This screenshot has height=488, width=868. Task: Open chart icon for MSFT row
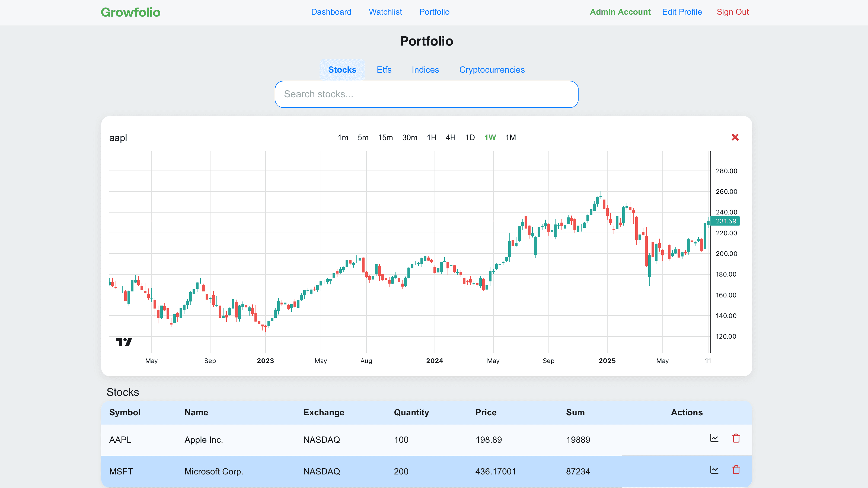714,470
